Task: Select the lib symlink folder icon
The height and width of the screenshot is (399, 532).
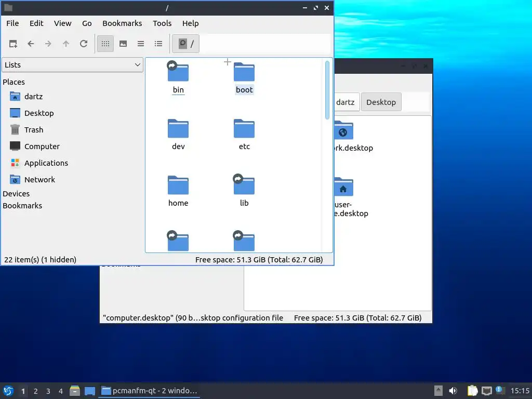Action: tap(244, 184)
